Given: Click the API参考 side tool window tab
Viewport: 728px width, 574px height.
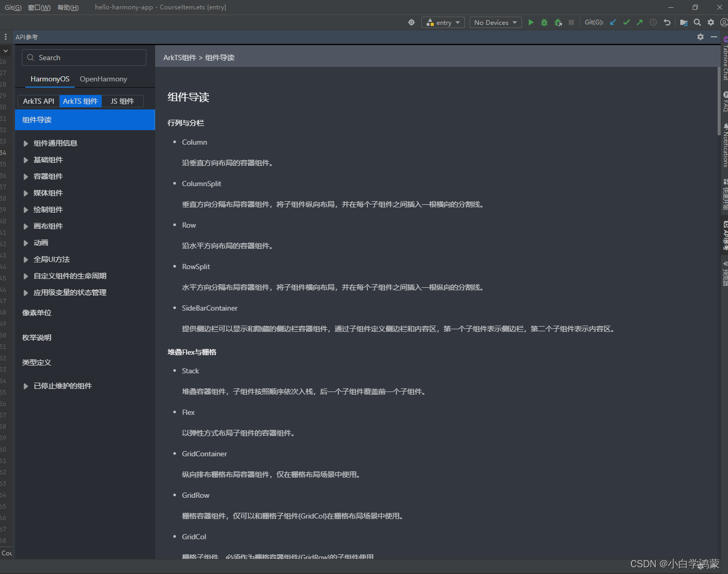Looking at the screenshot, I should coord(725,236).
